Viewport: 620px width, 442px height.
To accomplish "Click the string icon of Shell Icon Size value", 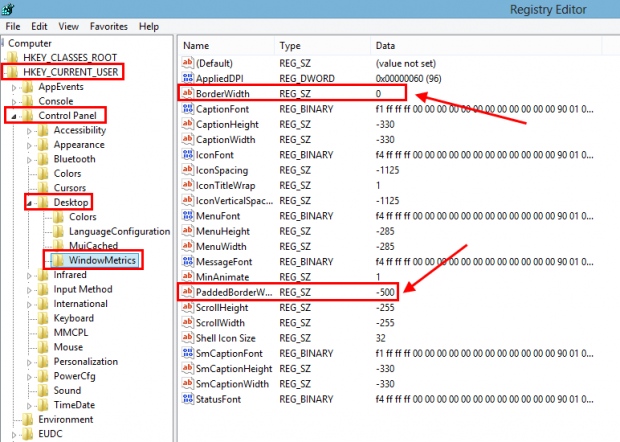I will click(x=187, y=338).
